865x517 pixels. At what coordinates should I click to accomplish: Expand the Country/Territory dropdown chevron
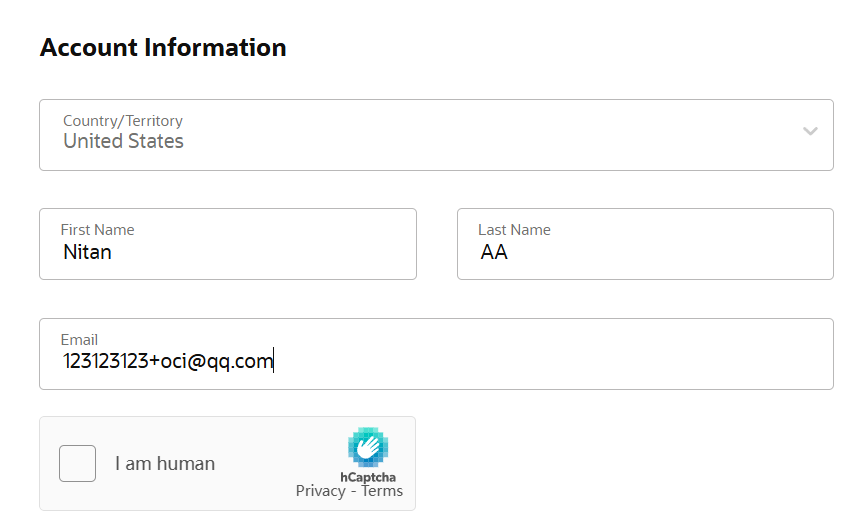pyautogui.click(x=810, y=131)
